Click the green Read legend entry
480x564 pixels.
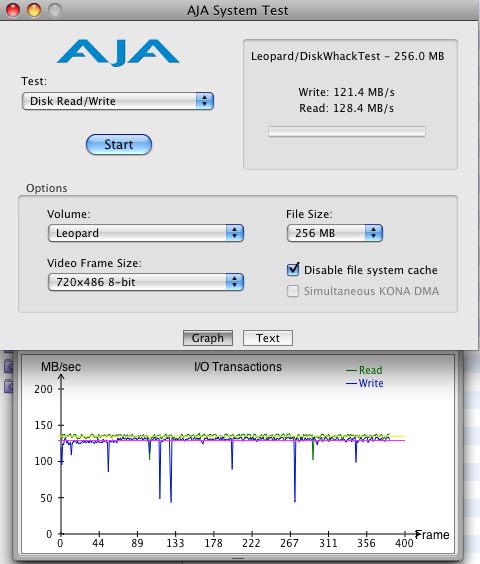(364, 370)
